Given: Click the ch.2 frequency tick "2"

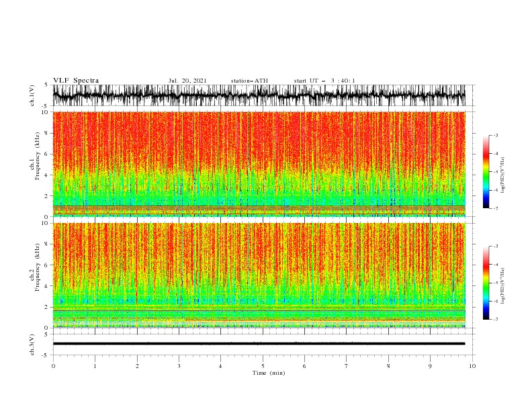Looking at the screenshot, I should tap(46, 307).
